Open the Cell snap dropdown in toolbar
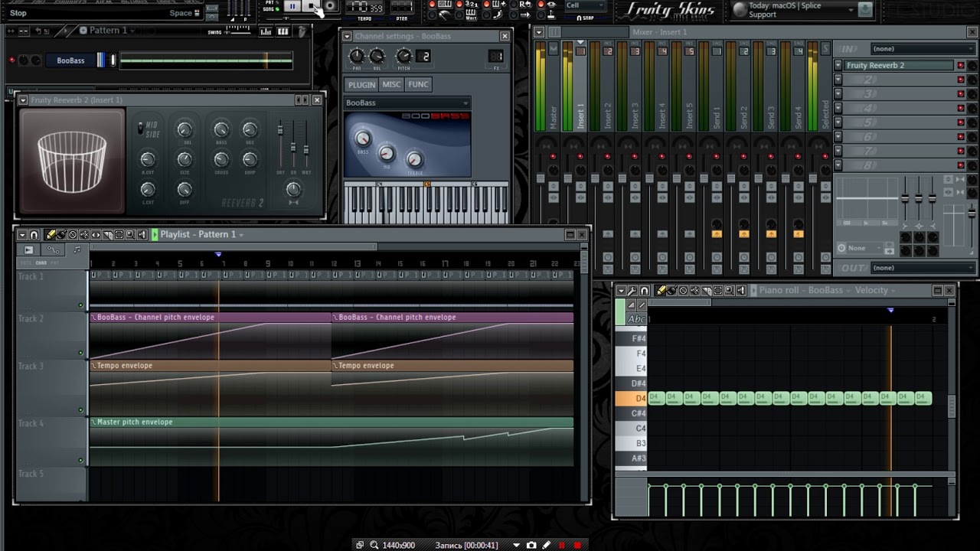This screenshot has height=551, width=980. click(585, 5)
